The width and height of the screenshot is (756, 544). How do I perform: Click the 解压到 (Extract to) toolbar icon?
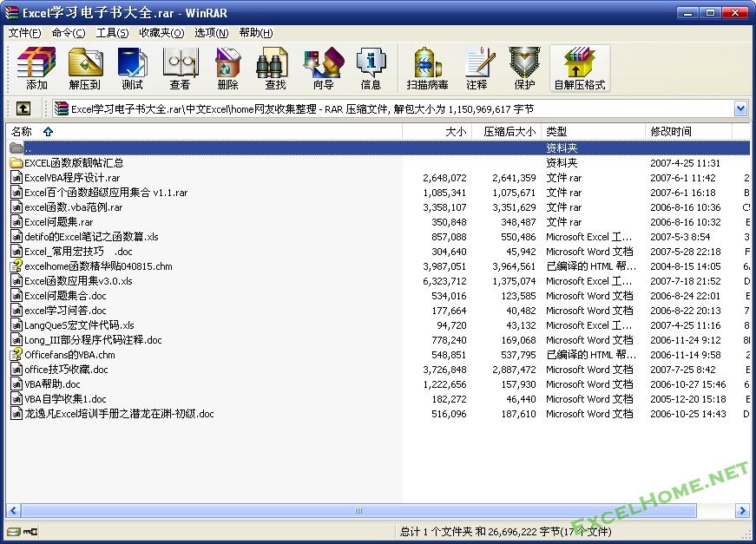tap(84, 69)
